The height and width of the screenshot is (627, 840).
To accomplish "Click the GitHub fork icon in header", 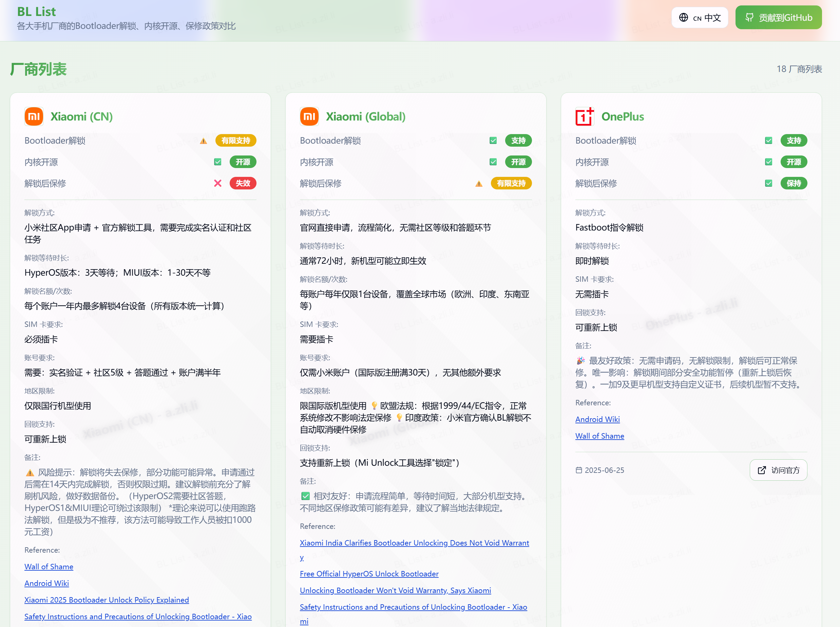I will [x=749, y=17].
